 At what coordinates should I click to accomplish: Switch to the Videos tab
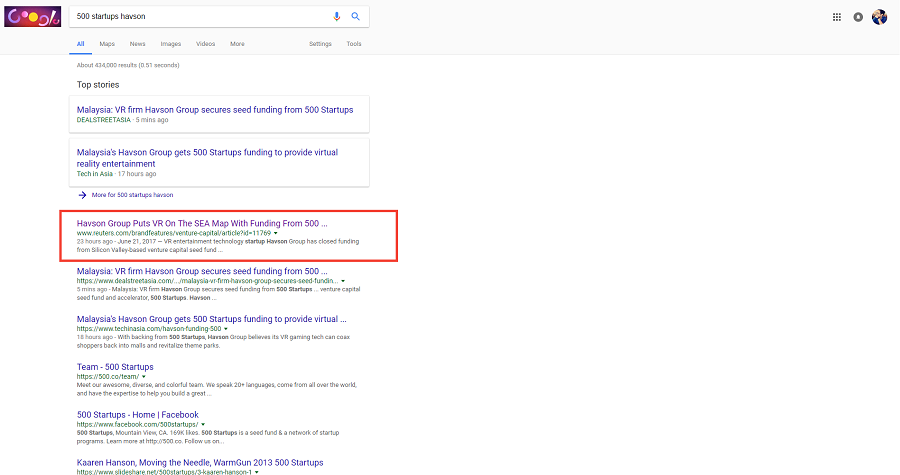coord(205,44)
